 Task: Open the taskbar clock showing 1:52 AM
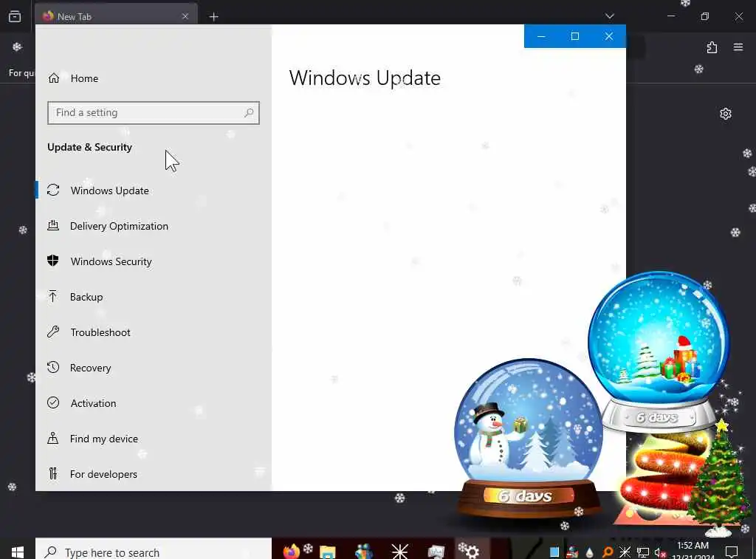(x=693, y=550)
